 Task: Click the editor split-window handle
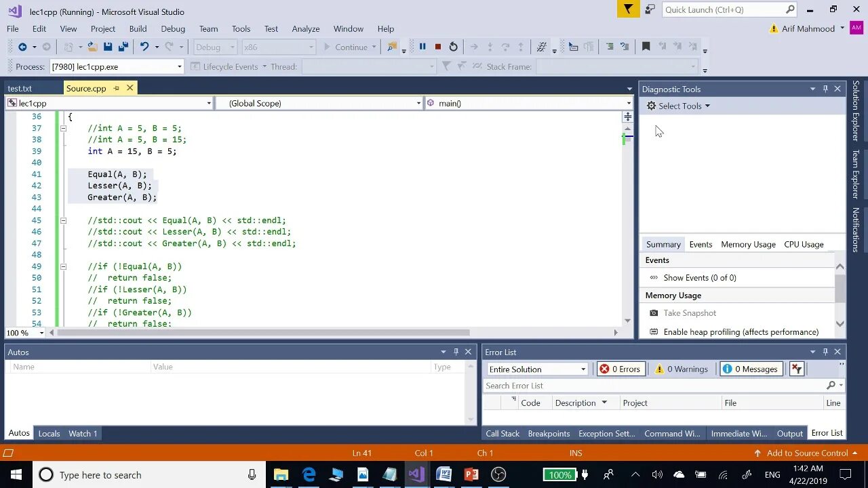(627, 117)
